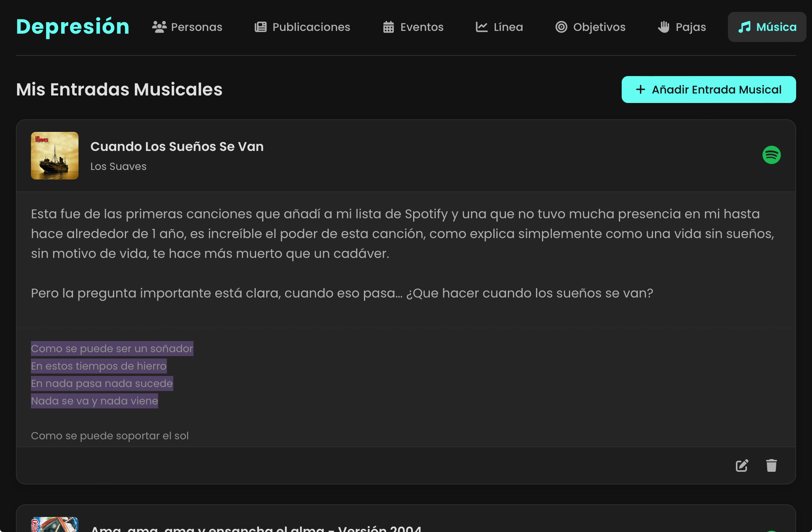Click the plus icon in add button

click(640, 90)
